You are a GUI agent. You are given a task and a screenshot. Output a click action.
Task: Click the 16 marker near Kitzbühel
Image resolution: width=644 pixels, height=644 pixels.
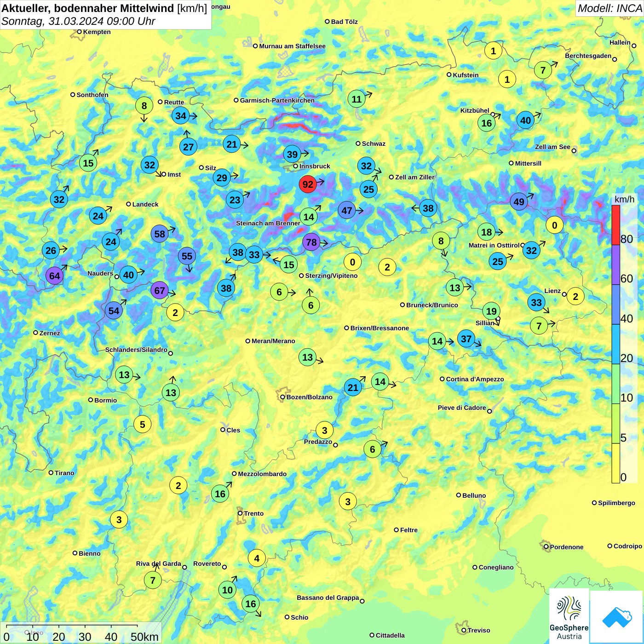coord(487,123)
